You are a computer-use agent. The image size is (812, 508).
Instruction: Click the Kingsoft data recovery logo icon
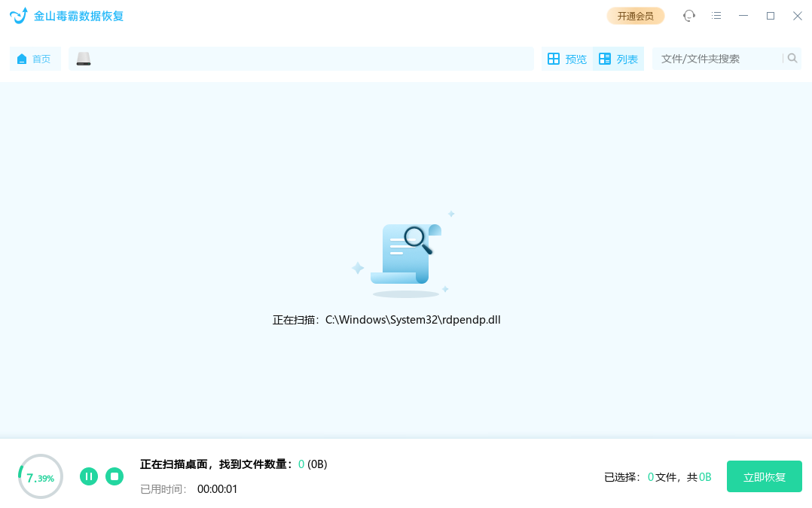(18, 15)
